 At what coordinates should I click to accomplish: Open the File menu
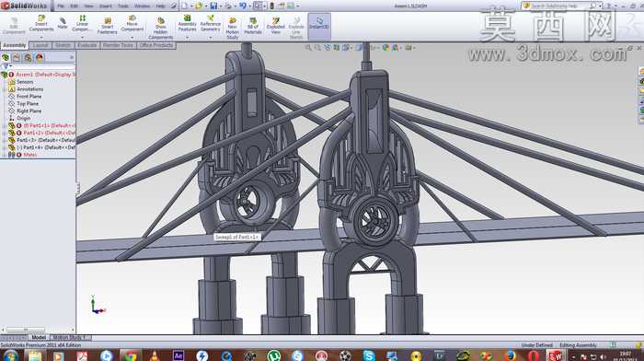(61, 6)
